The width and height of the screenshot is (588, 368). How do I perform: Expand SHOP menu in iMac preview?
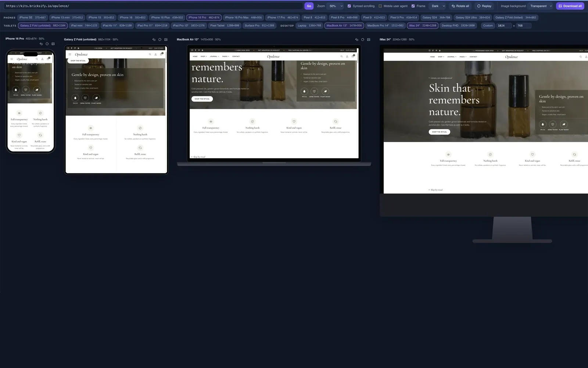441,57
